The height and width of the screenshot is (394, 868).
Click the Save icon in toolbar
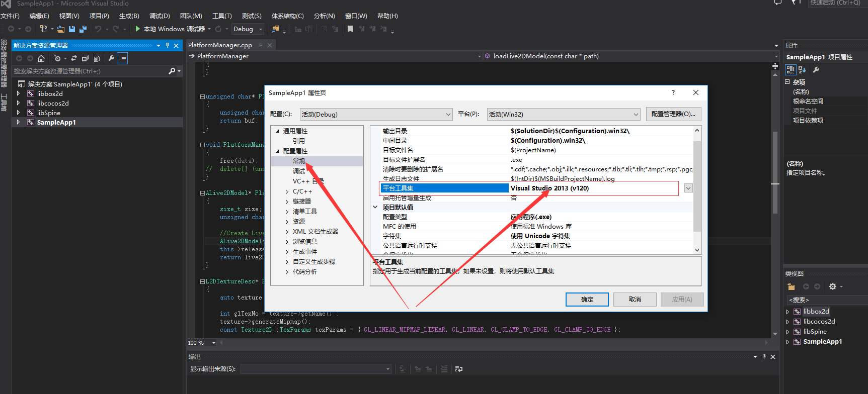pyautogui.click(x=71, y=29)
